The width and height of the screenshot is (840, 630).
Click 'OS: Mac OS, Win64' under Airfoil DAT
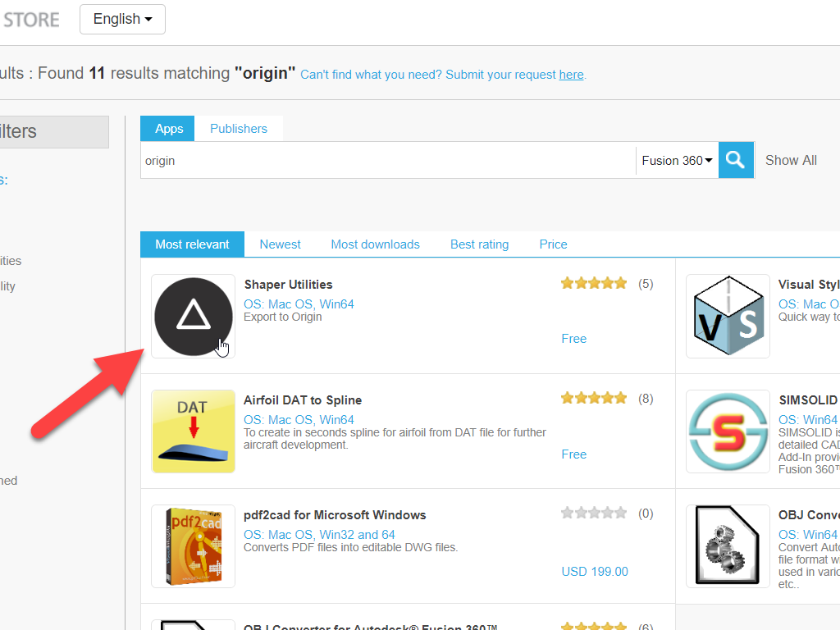(x=299, y=419)
